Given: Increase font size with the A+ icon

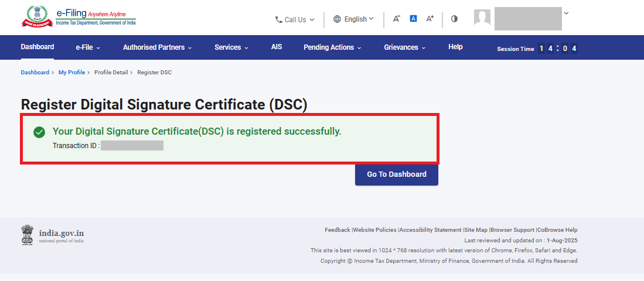Looking at the screenshot, I should point(430,19).
